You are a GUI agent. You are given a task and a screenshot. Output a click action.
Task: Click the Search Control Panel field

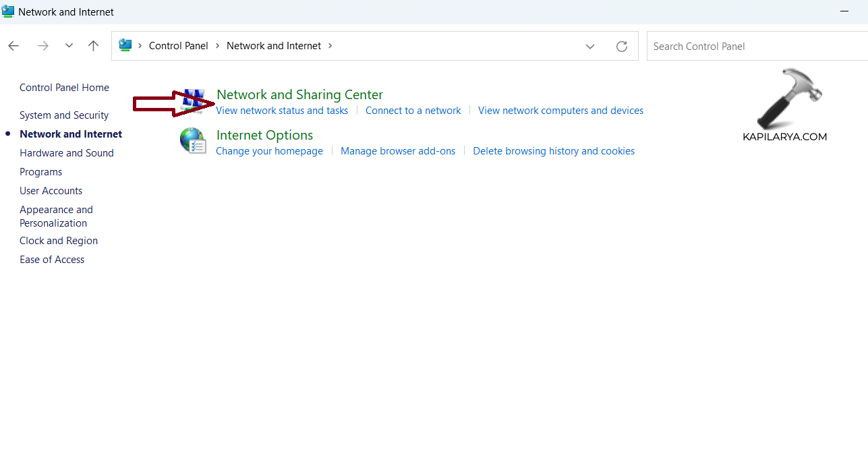pyautogui.click(x=755, y=47)
